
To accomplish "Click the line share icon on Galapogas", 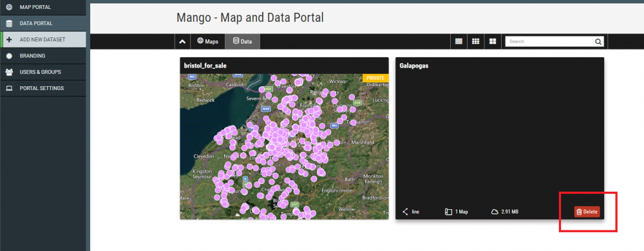I will 405,212.
